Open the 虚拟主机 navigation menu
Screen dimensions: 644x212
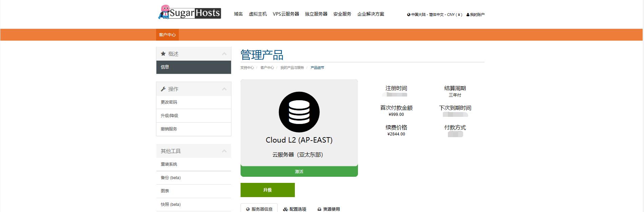pyautogui.click(x=258, y=14)
